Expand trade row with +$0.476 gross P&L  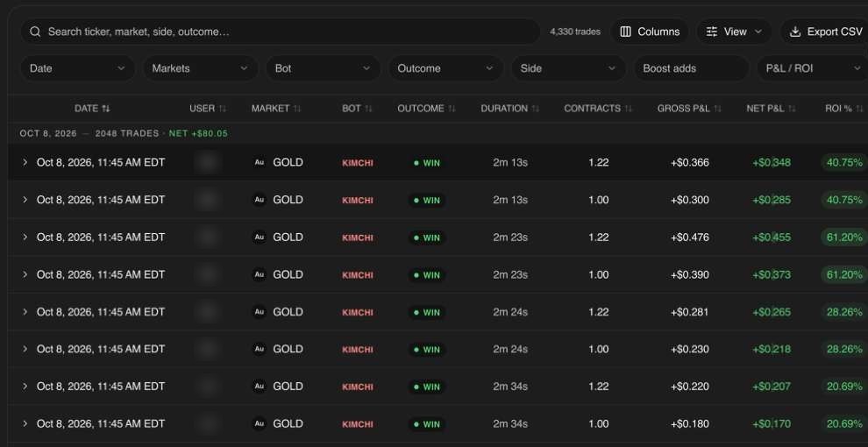coord(25,237)
